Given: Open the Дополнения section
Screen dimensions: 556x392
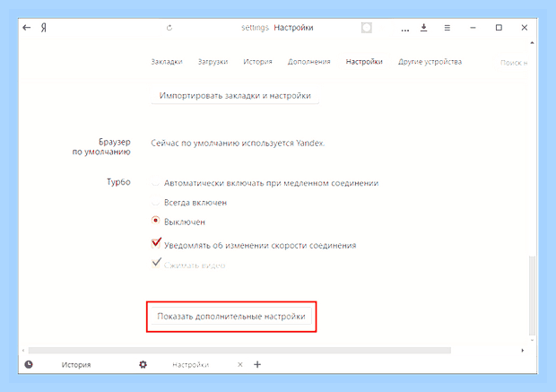Looking at the screenshot, I should [x=308, y=62].
